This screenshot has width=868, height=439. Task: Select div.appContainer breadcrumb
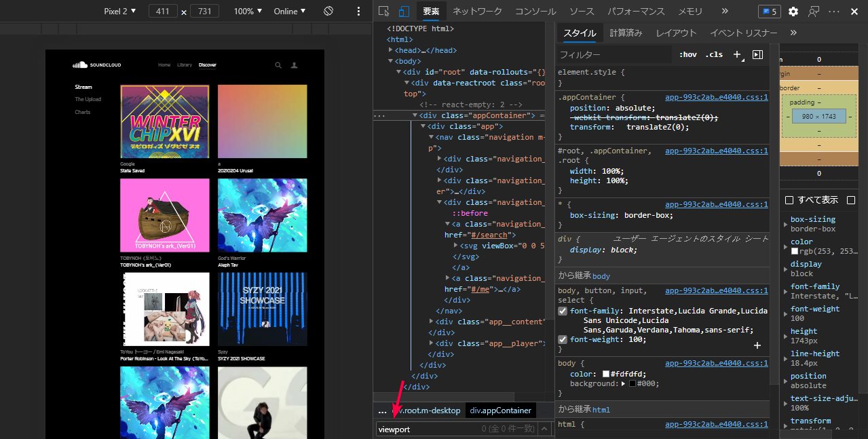pos(501,411)
